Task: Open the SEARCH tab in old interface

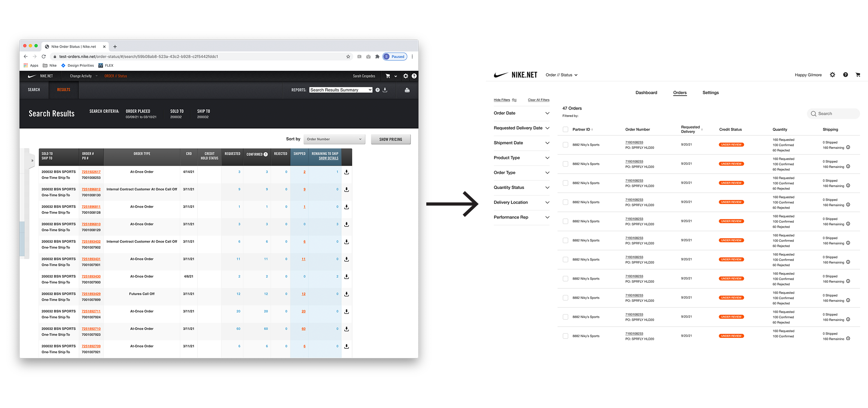Action: [x=34, y=90]
